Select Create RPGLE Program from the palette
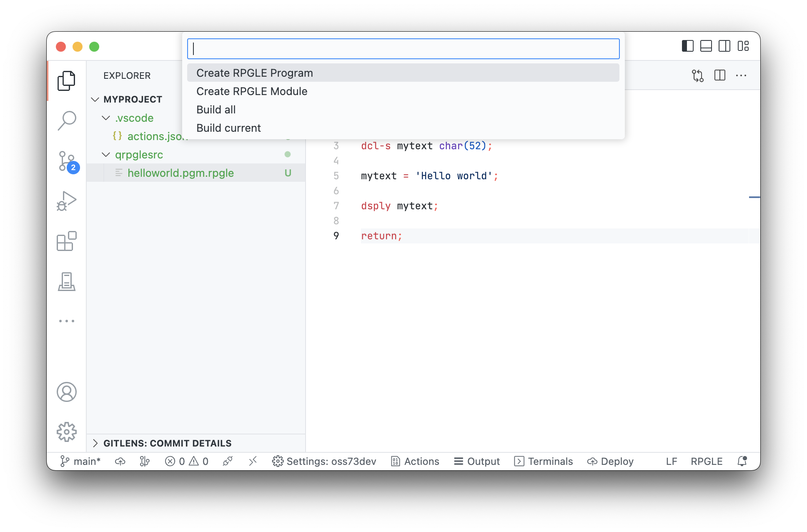 coord(255,73)
